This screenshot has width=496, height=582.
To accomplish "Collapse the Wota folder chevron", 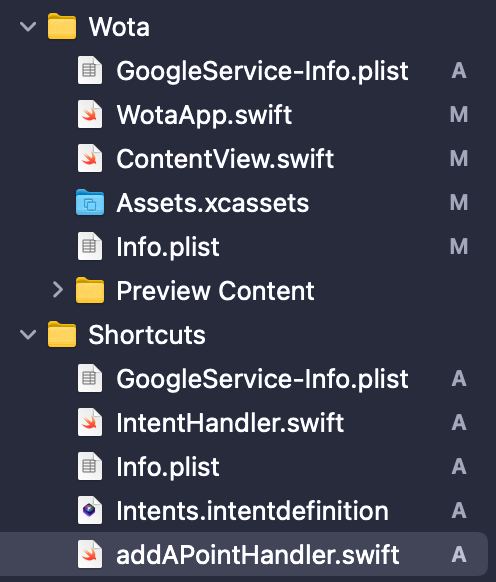I will pos(28,26).
